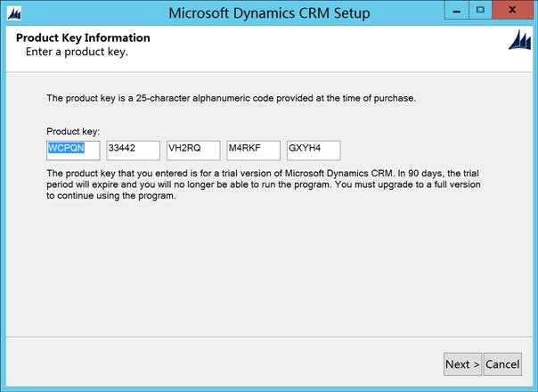Click the Cancel button
538x392 pixels.
[x=502, y=364]
